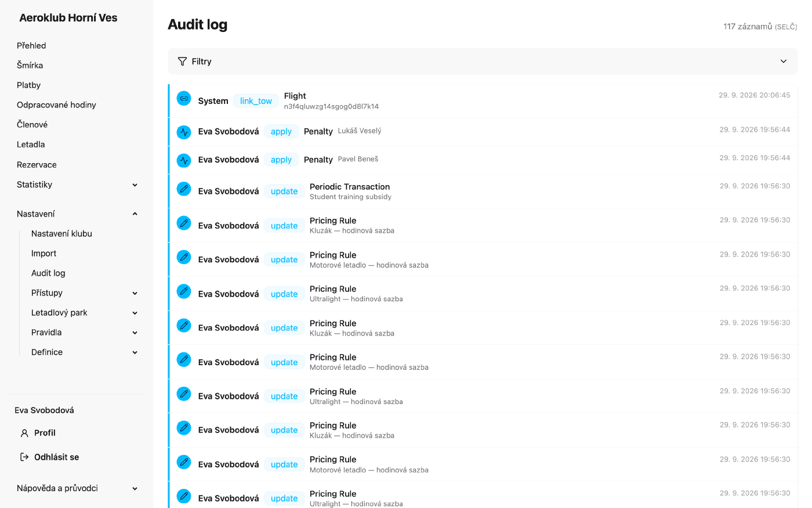Viewport: 812px width, 508px height.
Task: Open the Členové list
Action: (32, 124)
